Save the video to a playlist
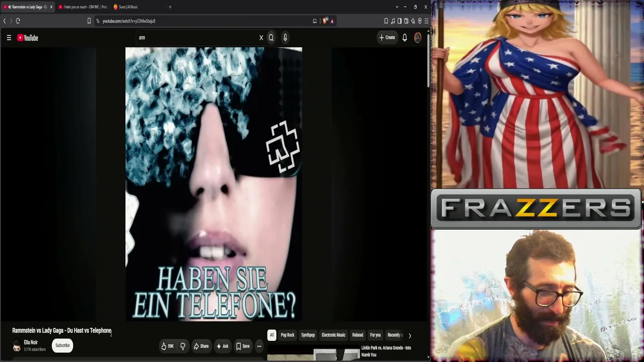The height and width of the screenshot is (362, 644). point(243,346)
